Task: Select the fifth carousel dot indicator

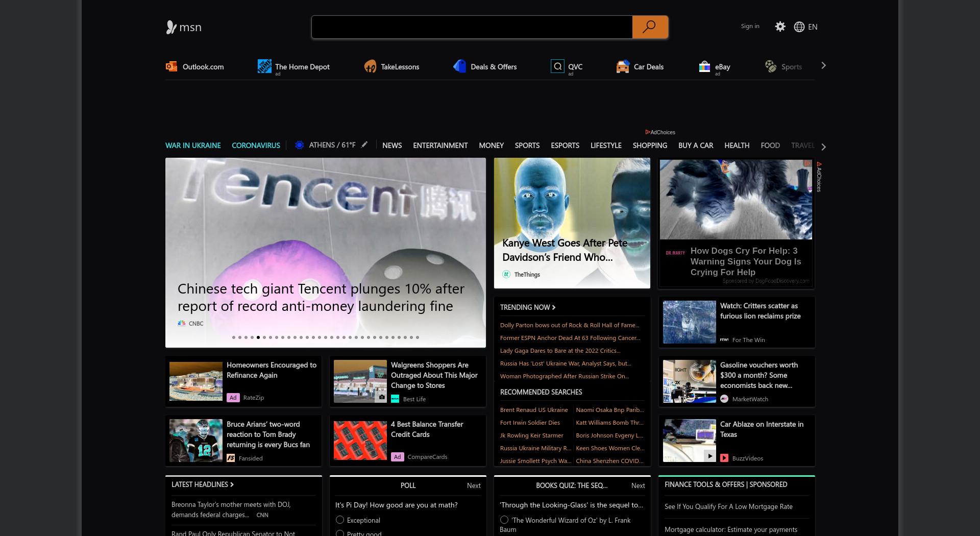Action: 258,337
